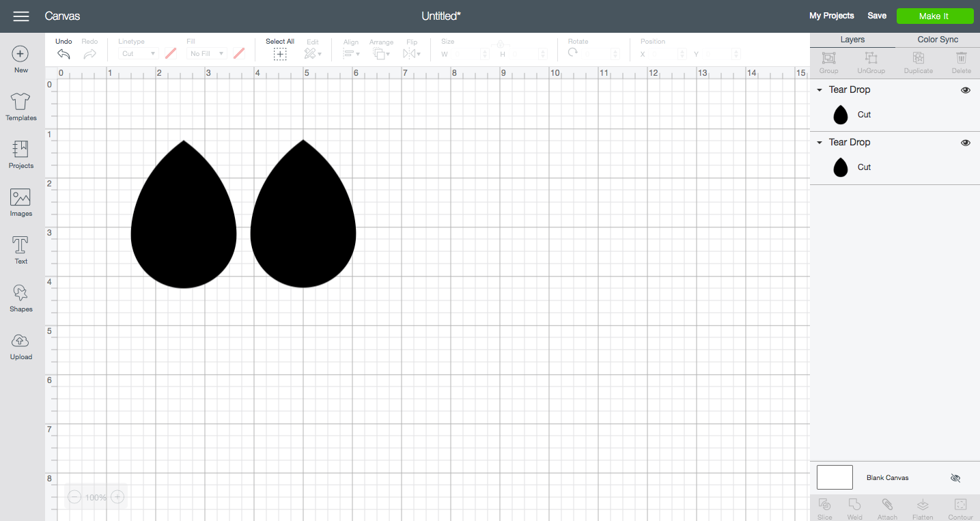Click the Flatten tool

coord(923,509)
